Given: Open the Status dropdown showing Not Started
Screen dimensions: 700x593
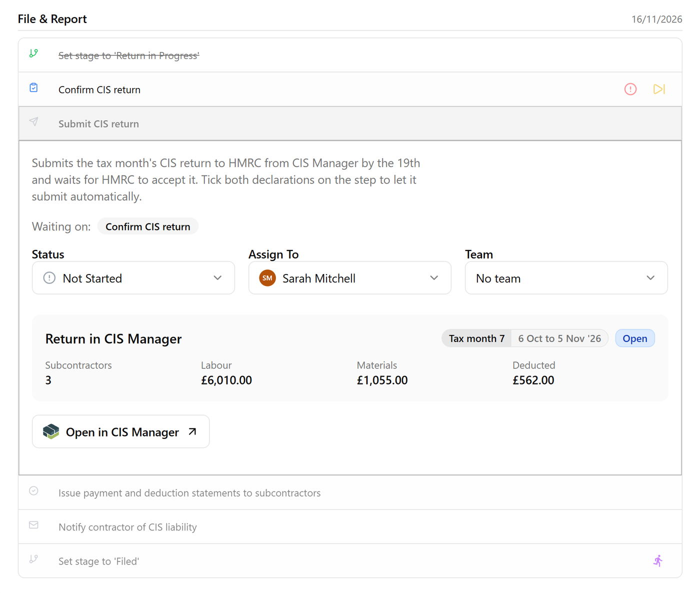Looking at the screenshot, I should click(x=133, y=278).
